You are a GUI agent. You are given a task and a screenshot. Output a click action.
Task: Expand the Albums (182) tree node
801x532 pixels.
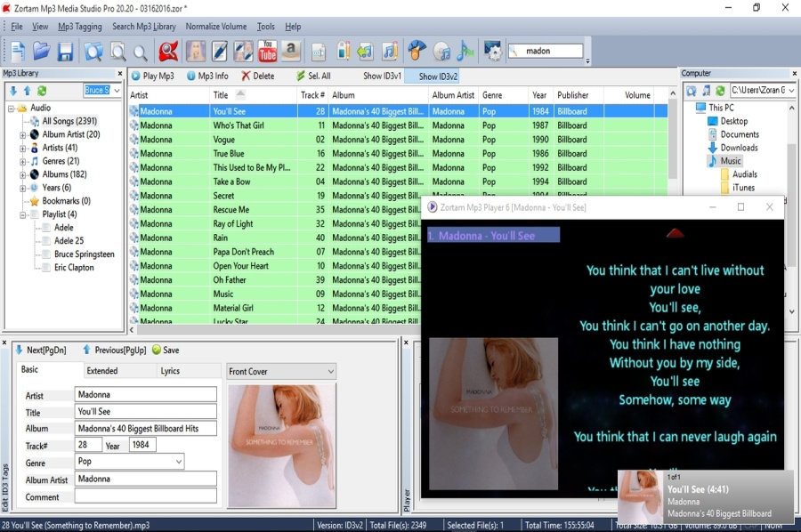click(x=23, y=174)
